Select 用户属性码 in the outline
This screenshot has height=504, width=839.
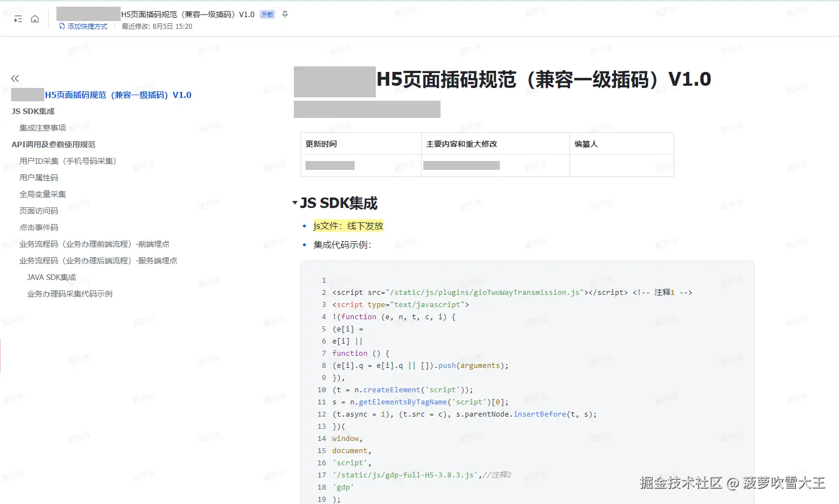(x=39, y=177)
